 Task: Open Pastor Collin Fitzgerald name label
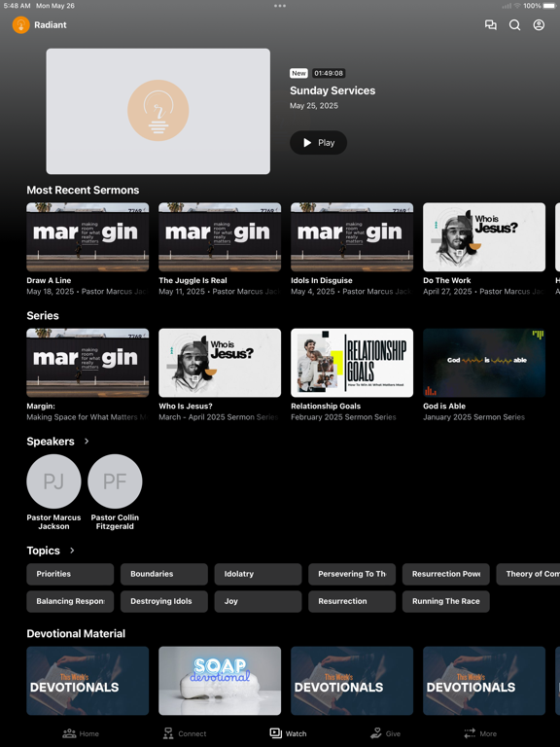pos(115,521)
